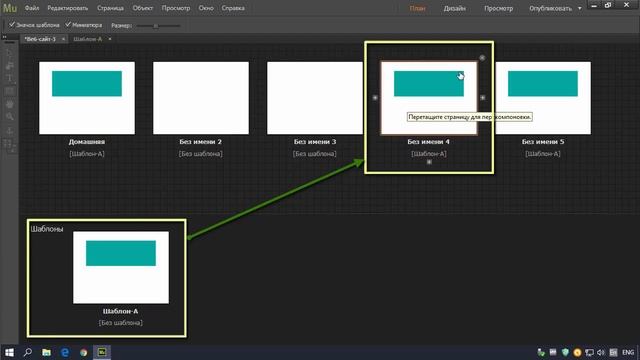Click the green shield security tray icon
The image size is (640, 360).
tap(565, 352)
